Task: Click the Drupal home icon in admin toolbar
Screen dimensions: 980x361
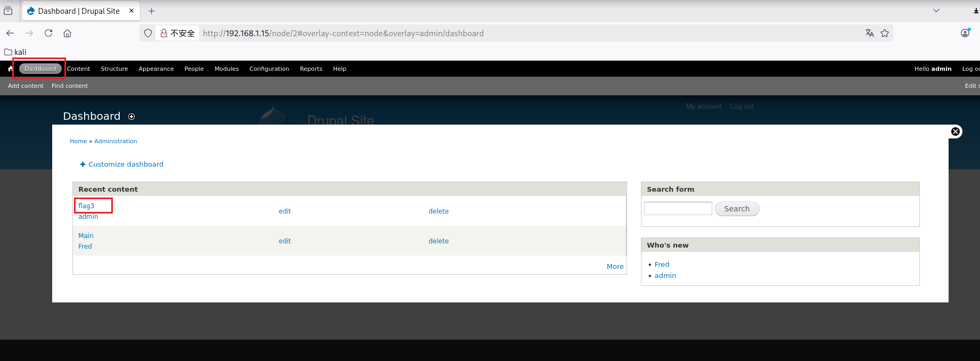Action: click(10, 69)
